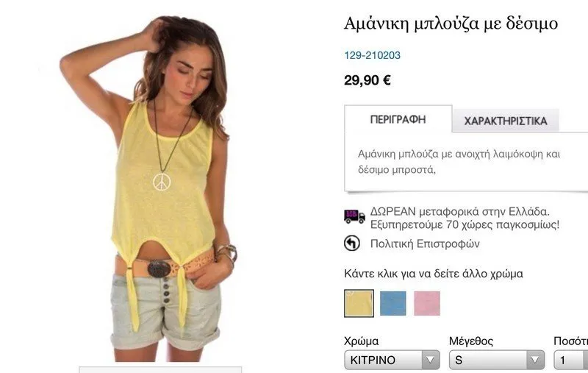The width and height of the screenshot is (588, 373).
Task: Expand the Μέγεθος size dropdown
Action: 497,360
